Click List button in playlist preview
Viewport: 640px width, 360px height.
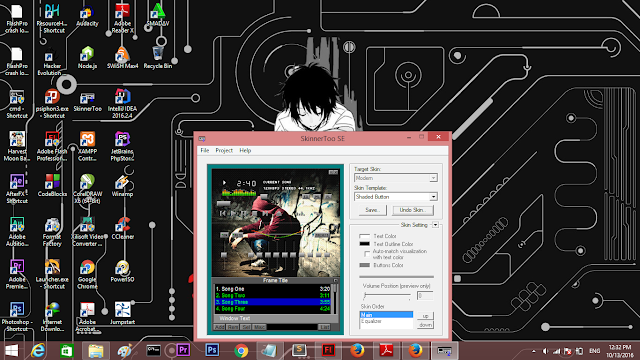(x=324, y=327)
